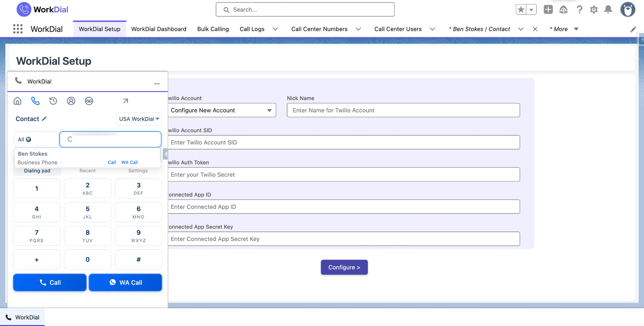This screenshot has width=644, height=326.
Task: Open the voicemail icon
Action: pos(89,101)
